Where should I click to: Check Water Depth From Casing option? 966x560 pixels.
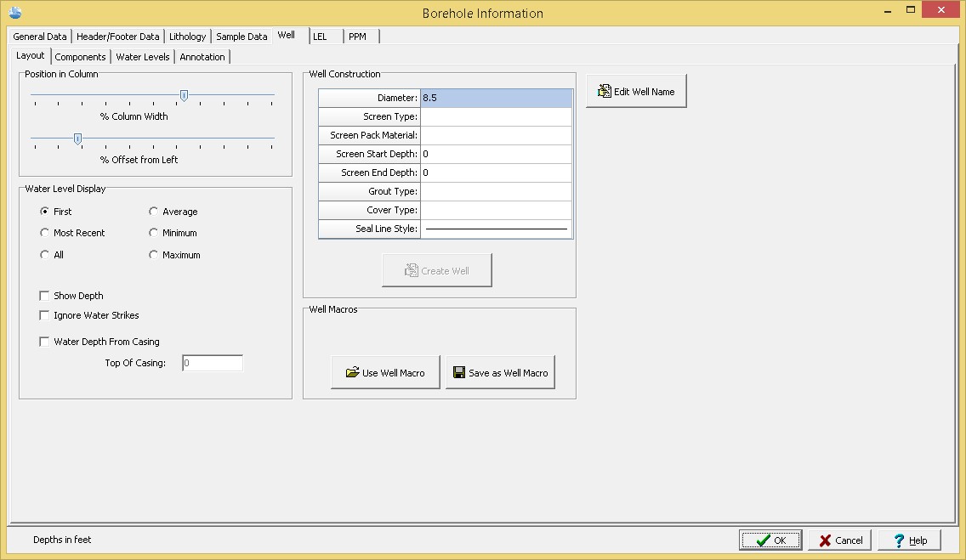point(45,342)
